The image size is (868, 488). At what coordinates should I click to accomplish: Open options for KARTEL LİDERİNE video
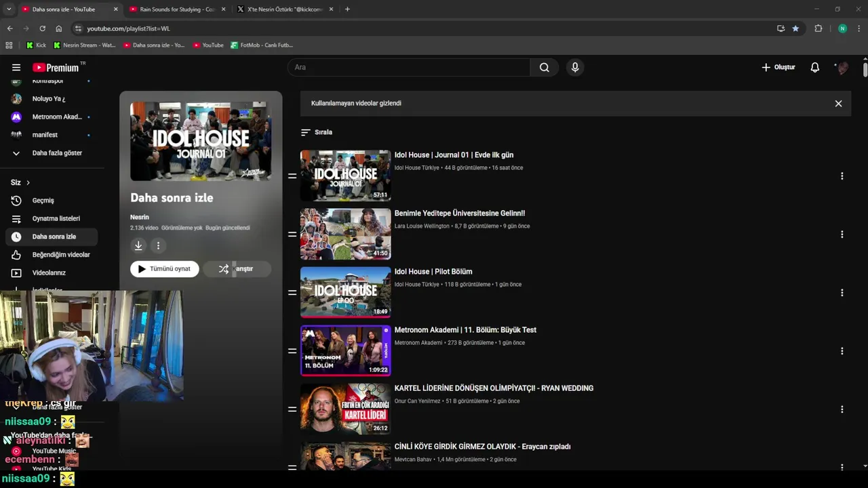click(842, 409)
